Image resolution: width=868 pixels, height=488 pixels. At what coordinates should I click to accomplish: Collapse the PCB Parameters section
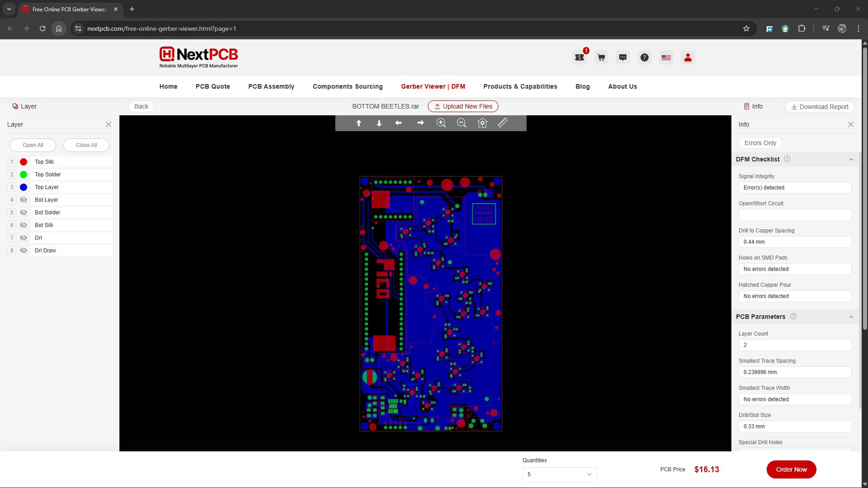point(851,317)
